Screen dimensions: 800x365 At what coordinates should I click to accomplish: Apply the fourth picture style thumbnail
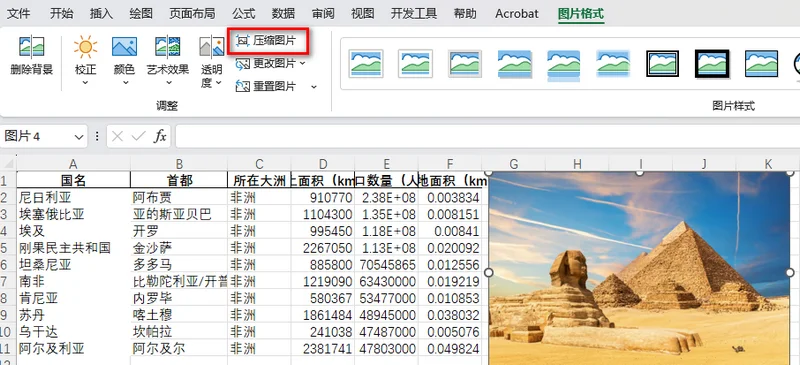coord(515,64)
